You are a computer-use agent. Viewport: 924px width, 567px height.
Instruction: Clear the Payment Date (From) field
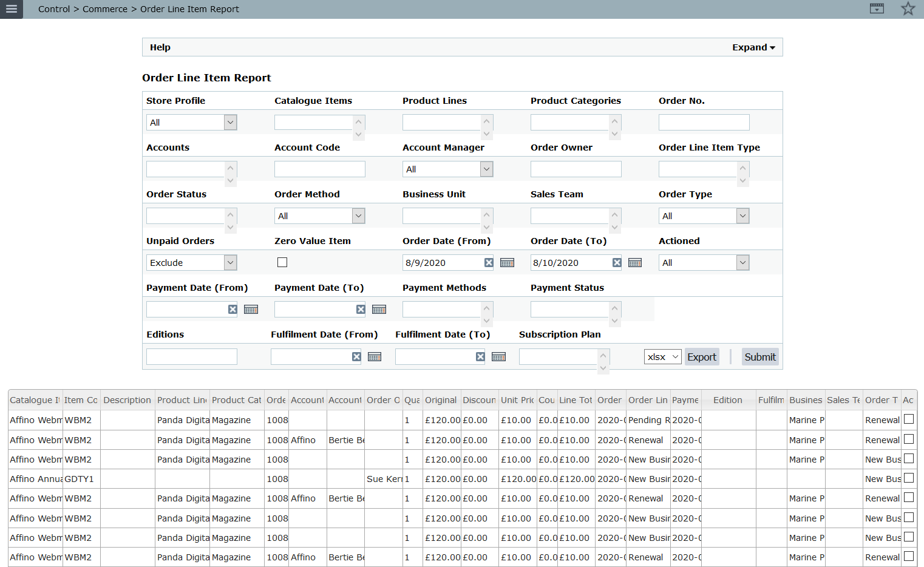pyautogui.click(x=233, y=309)
